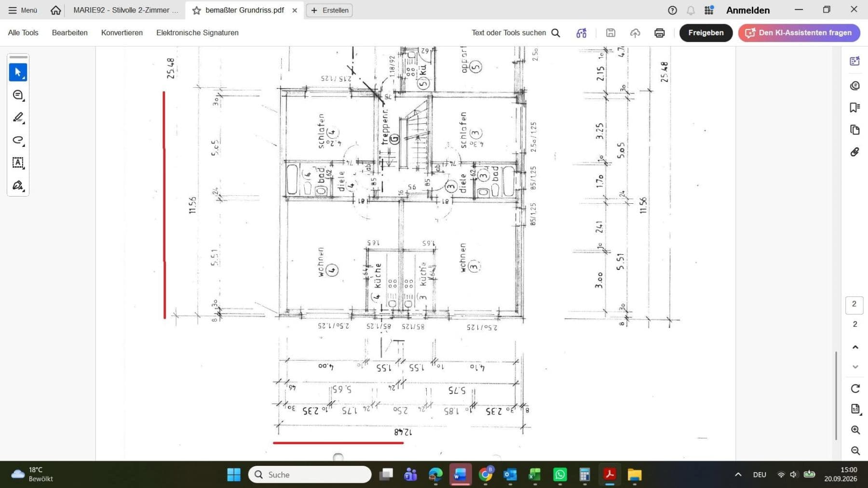Pick the freehand draw loop tool
Image resolution: width=868 pixels, height=488 pixels.
(18, 140)
